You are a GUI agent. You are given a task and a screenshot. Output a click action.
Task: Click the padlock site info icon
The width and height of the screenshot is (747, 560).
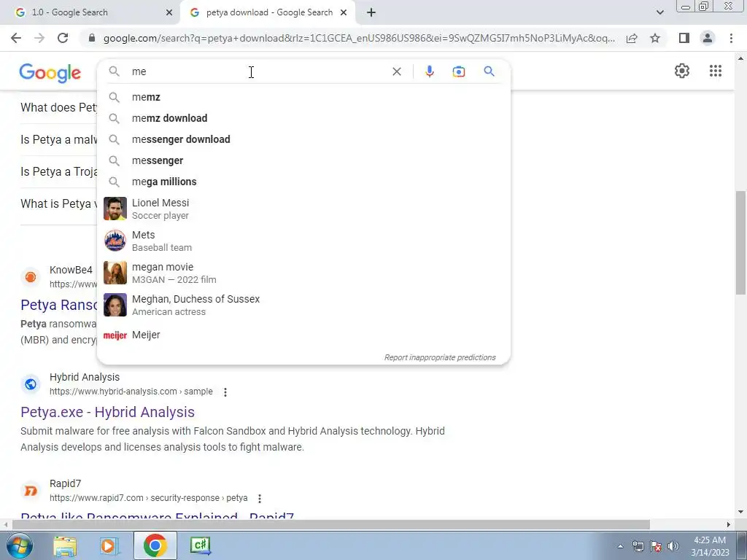[92, 38]
